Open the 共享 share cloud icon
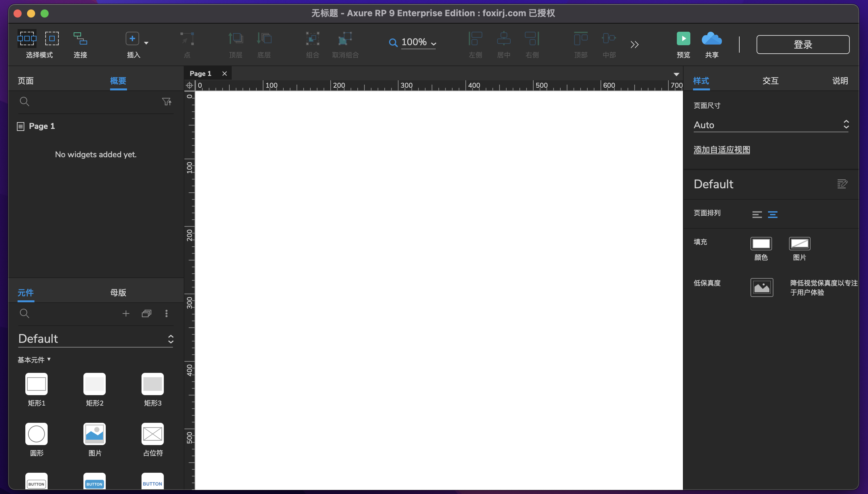Viewport: 868px width, 494px height. pos(711,38)
